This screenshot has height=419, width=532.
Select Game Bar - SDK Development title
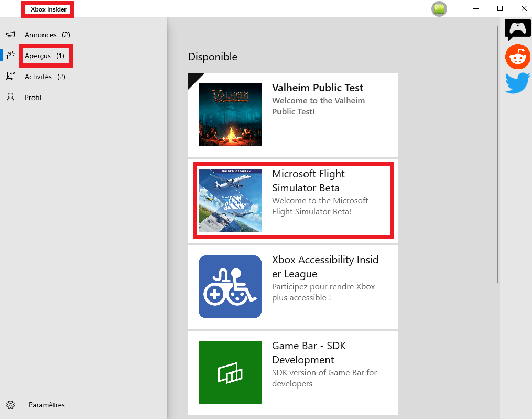(309, 352)
